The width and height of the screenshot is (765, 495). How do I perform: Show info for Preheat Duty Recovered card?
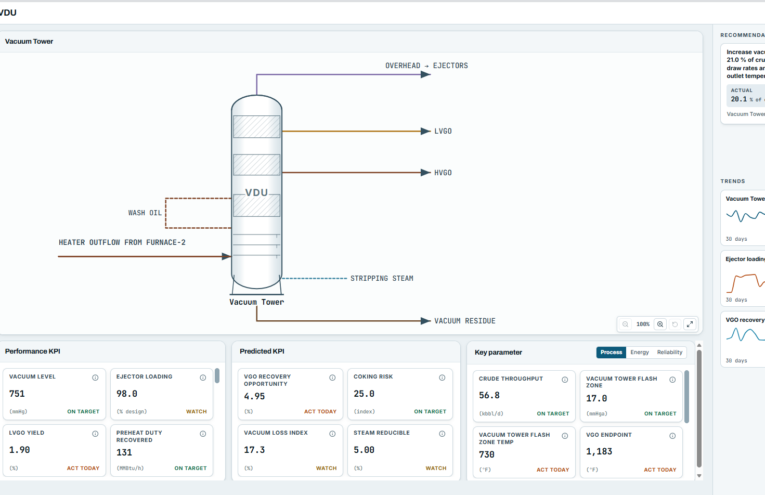point(203,434)
